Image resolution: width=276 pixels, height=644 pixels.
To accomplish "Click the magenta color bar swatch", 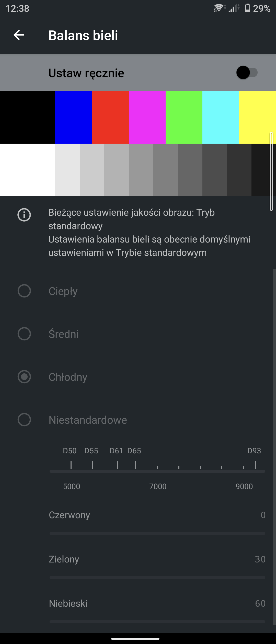I will coord(147,117).
